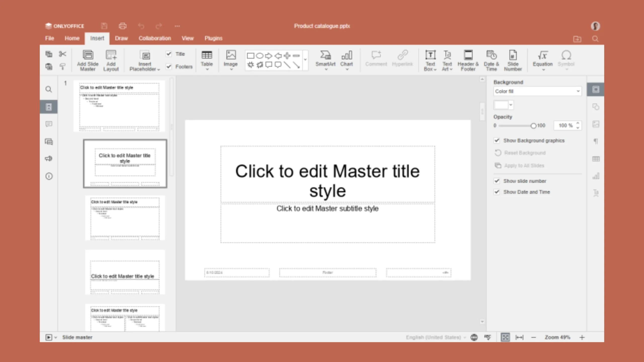Screen dimensions: 644x362
Task: Switch to the Collaboration tab
Action: [155, 38]
